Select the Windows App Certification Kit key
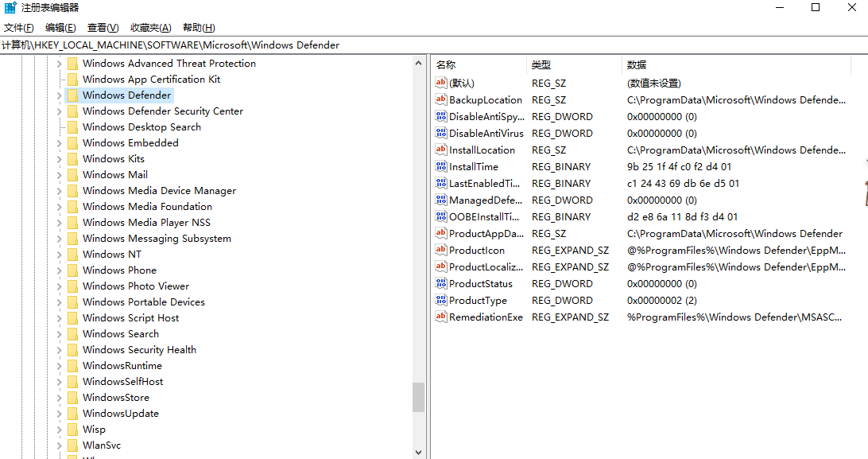The image size is (868, 459). click(x=151, y=80)
